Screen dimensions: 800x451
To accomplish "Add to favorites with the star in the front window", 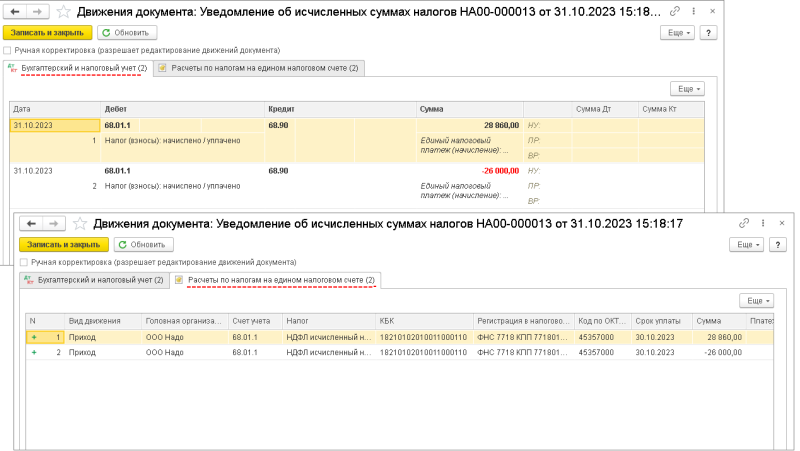I will (x=80, y=223).
